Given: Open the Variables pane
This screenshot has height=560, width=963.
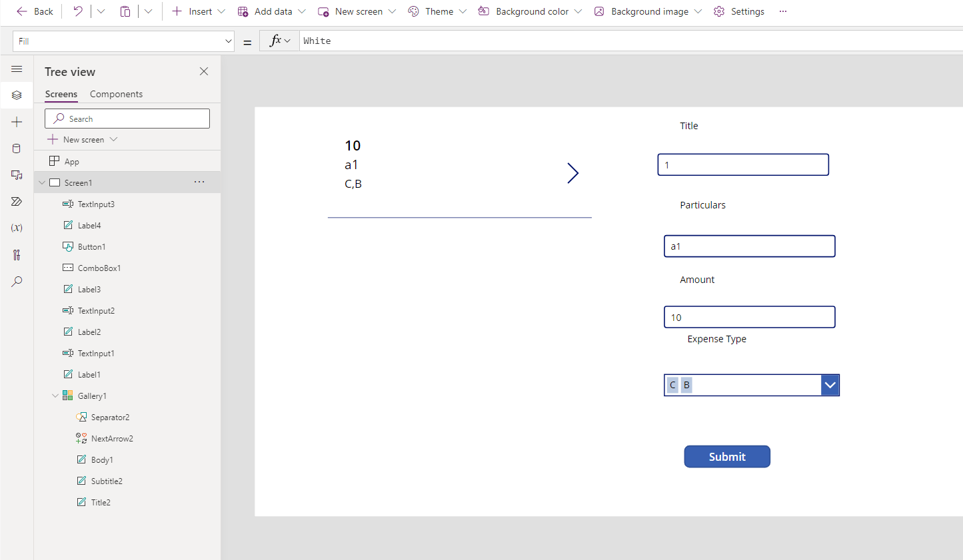Looking at the screenshot, I should coord(17,228).
